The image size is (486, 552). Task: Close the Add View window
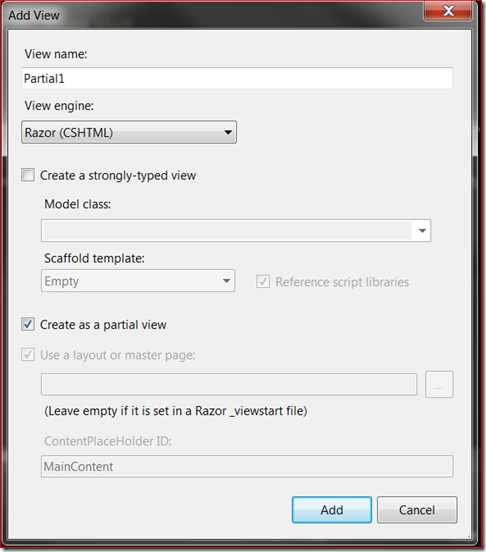[448, 11]
